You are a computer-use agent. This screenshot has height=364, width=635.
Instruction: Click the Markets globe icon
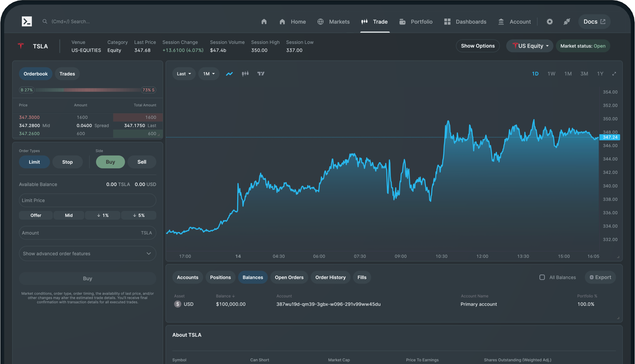coord(320,22)
